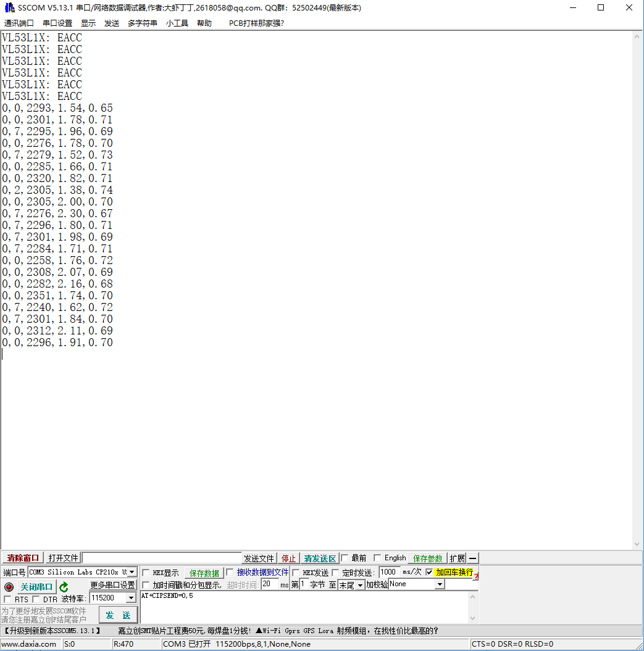Open the 小工具 menu

177,23
